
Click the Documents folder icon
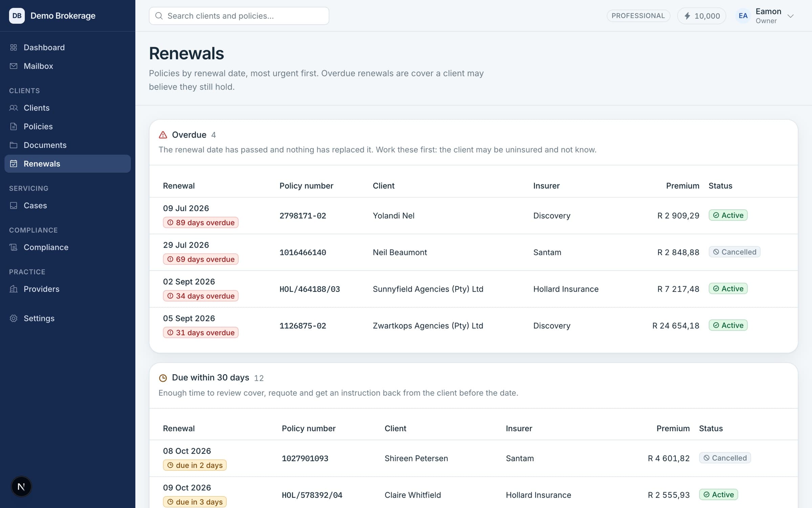[x=14, y=145]
